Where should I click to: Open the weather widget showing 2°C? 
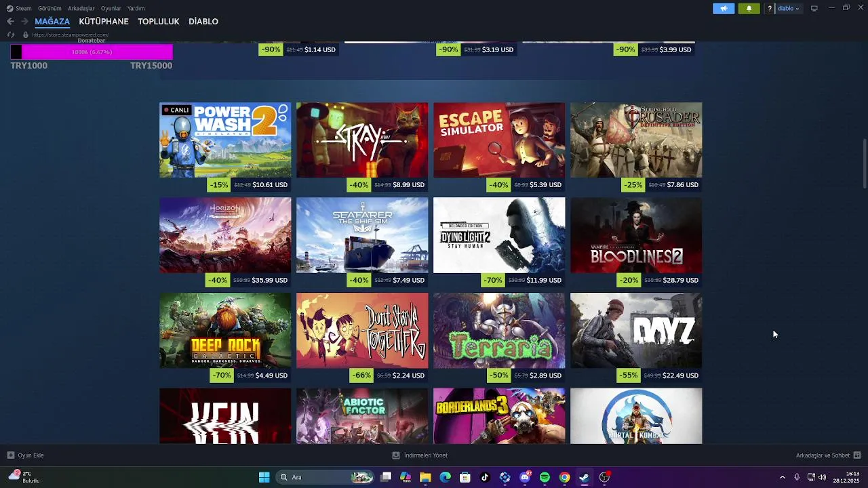(x=24, y=477)
